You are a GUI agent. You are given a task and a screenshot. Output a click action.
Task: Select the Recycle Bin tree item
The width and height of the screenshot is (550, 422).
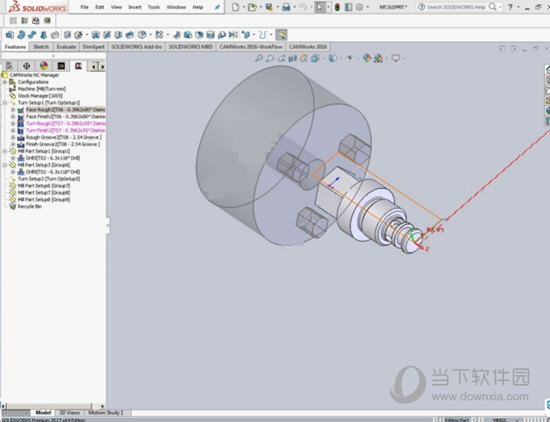coord(29,207)
